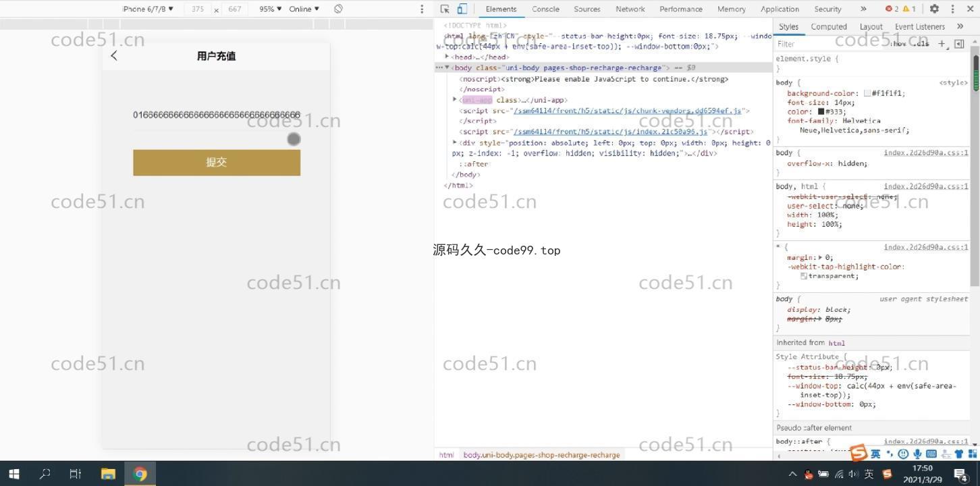This screenshot has width=980, height=486.
Task: Click the taskbar search icon
Action: (45, 473)
